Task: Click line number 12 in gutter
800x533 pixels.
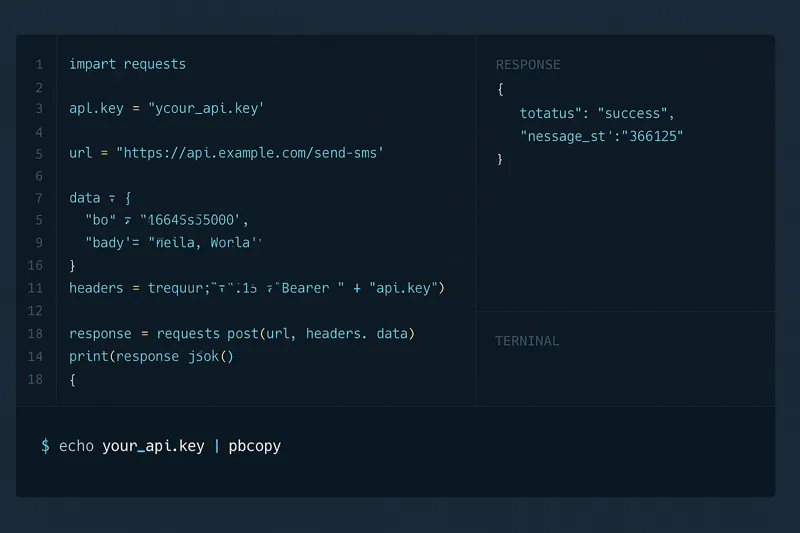Action: coord(35,311)
